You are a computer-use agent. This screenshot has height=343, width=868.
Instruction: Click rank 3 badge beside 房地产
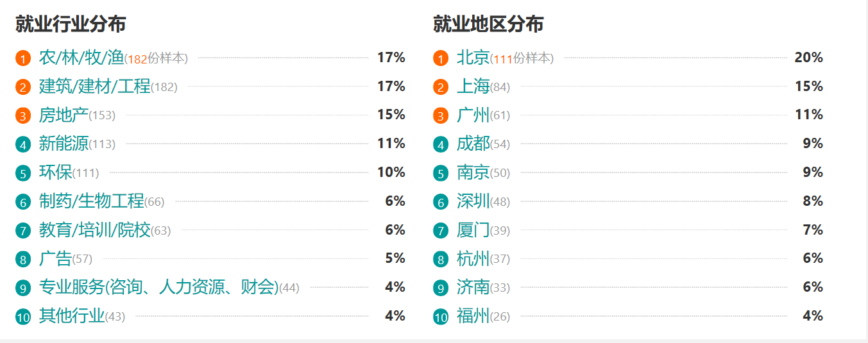[x=23, y=116]
